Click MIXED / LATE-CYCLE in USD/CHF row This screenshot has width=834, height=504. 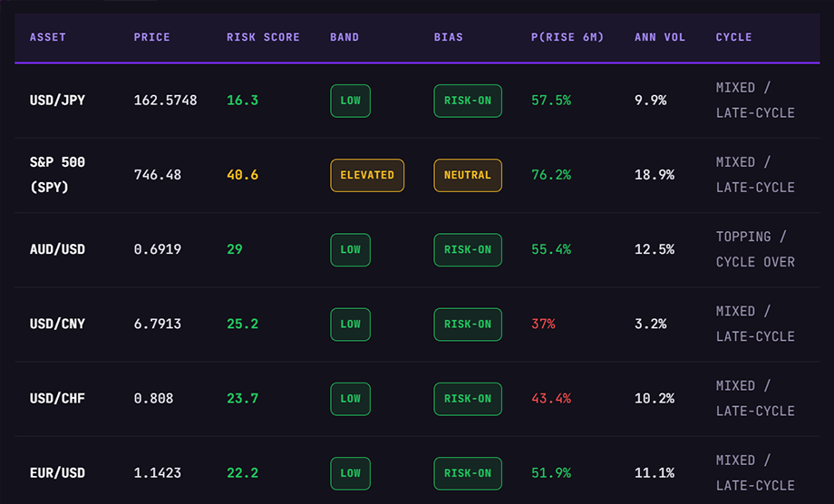pos(755,398)
